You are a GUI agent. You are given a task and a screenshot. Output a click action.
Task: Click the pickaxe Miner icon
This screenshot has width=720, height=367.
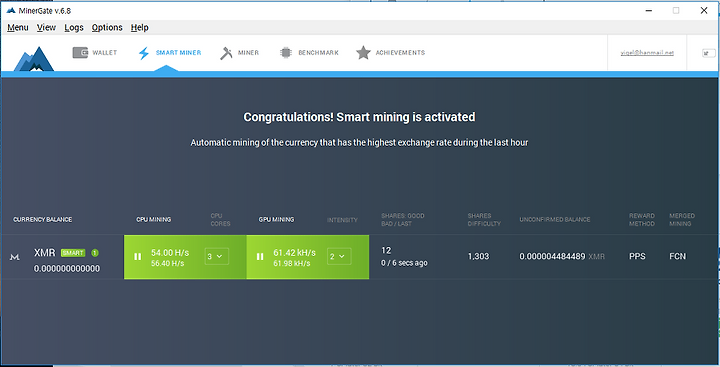(226, 53)
